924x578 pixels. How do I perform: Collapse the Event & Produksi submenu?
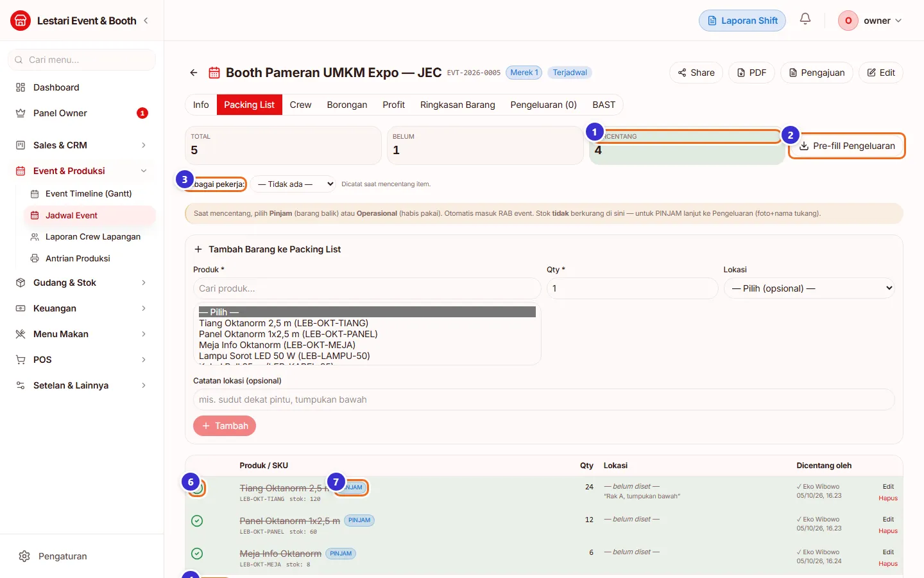(x=144, y=171)
